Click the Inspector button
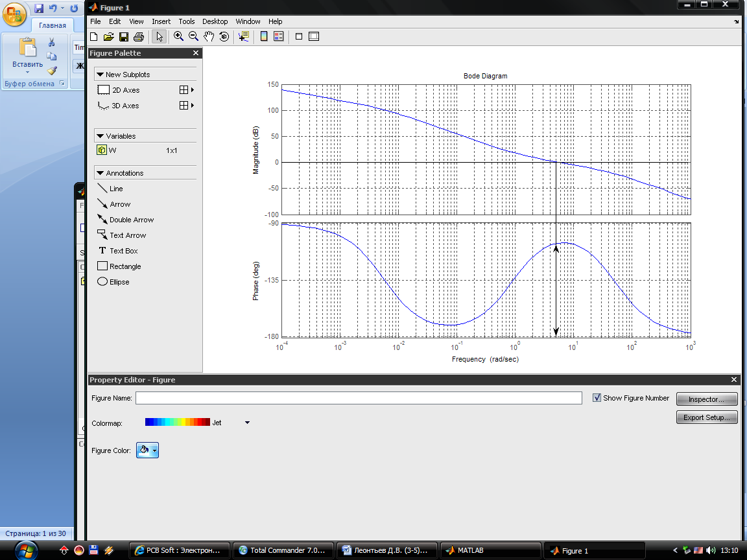747x560 pixels. point(706,399)
